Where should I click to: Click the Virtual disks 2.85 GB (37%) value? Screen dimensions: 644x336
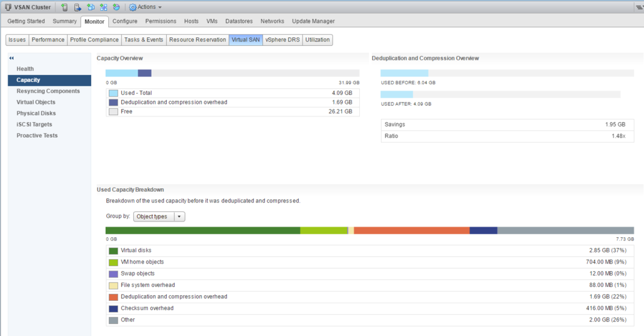click(608, 250)
